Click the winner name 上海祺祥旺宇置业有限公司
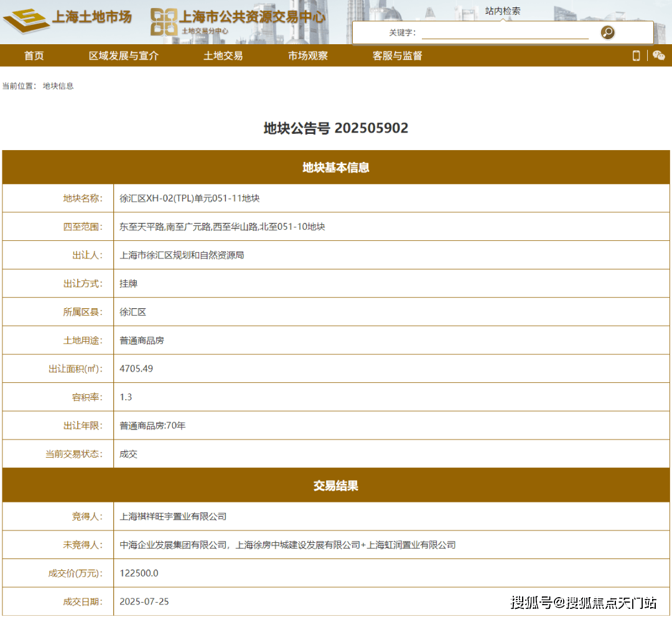672x617 pixels. 173,516
